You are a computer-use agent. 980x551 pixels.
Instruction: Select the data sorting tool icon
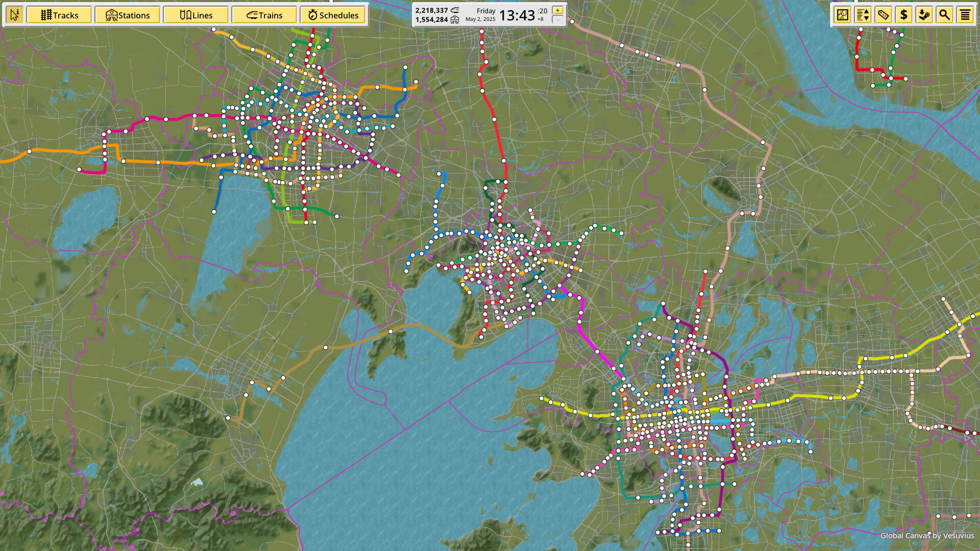[863, 15]
